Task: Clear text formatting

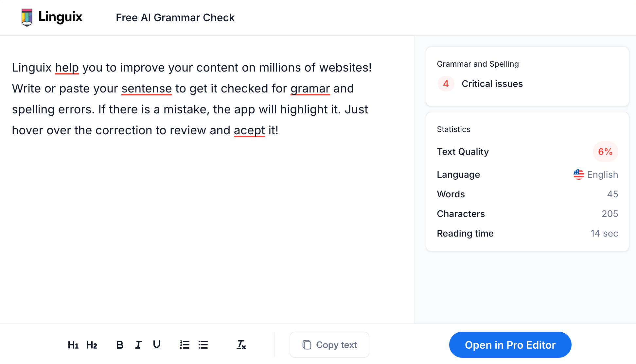Action: pos(241,345)
